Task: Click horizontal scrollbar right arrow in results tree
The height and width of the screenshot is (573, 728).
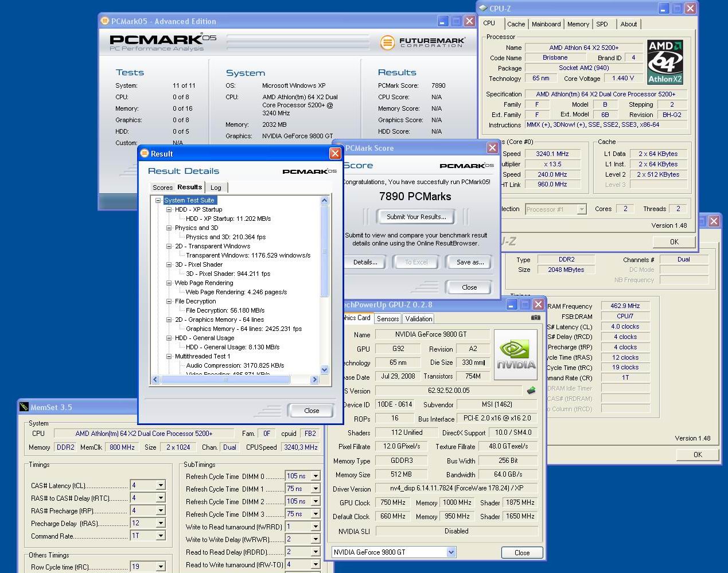Action: tap(314, 379)
